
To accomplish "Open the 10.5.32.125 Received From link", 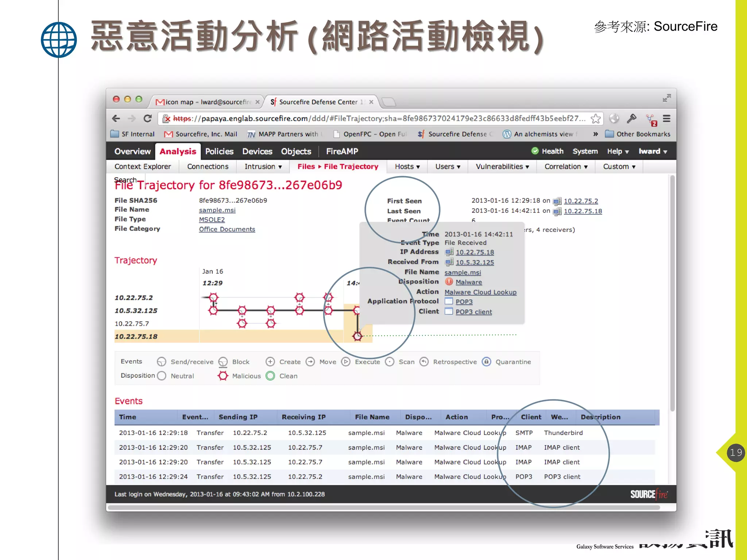I will point(475,262).
